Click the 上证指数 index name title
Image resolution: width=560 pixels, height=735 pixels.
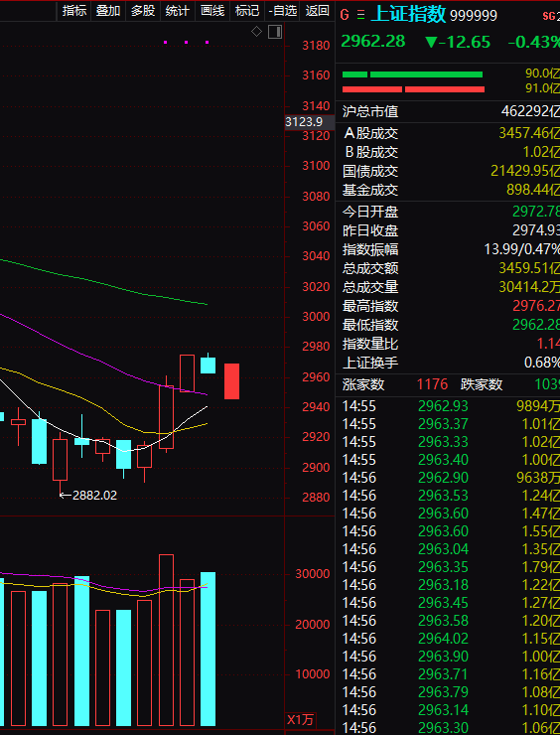(x=408, y=15)
